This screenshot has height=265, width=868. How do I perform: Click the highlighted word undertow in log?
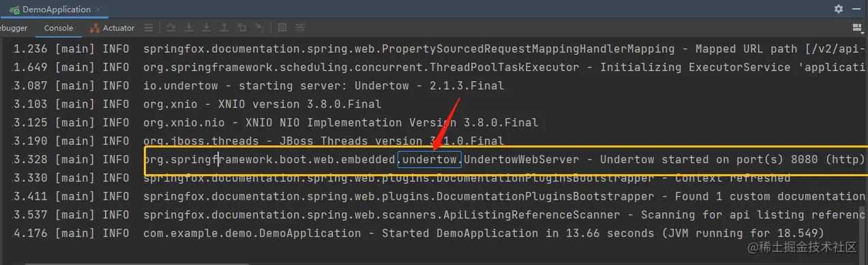click(430, 160)
